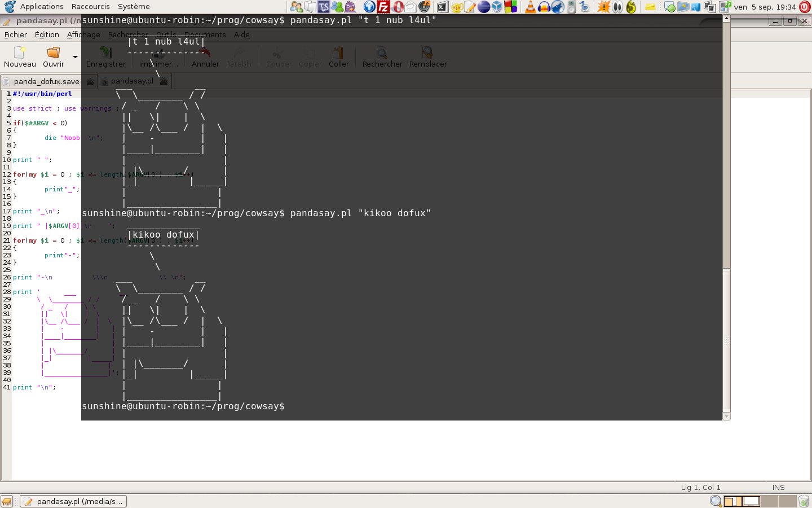Image resolution: width=812 pixels, height=508 pixels.
Task: Open the Applications menu in the top panel
Action: [42, 7]
